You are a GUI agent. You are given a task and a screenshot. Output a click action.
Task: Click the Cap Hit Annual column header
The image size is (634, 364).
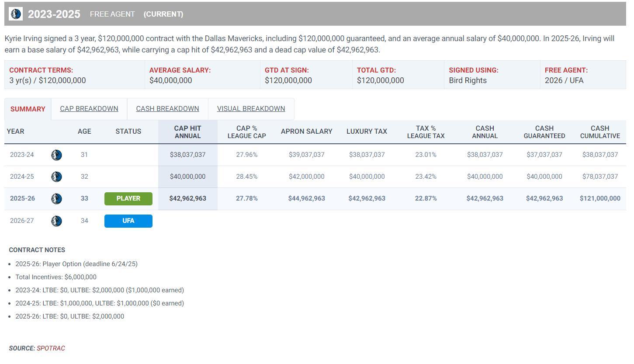click(187, 132)
